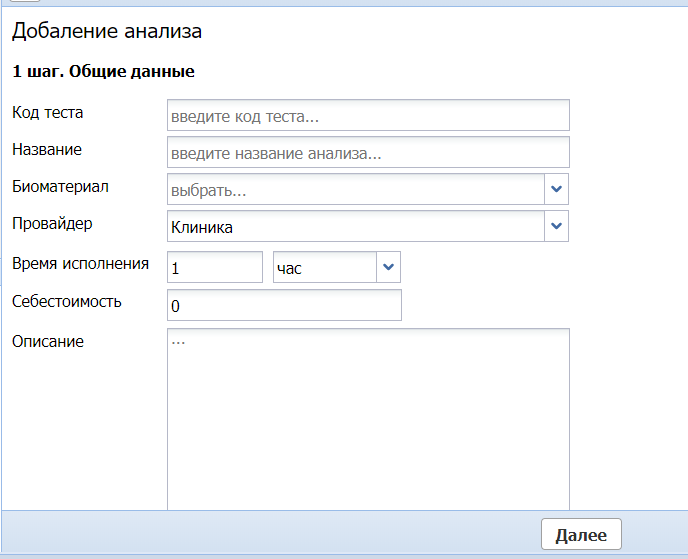The height and width of the screenshot is (559, 688).
Task: Click the Название input field
Action: (x=368, y=153)
